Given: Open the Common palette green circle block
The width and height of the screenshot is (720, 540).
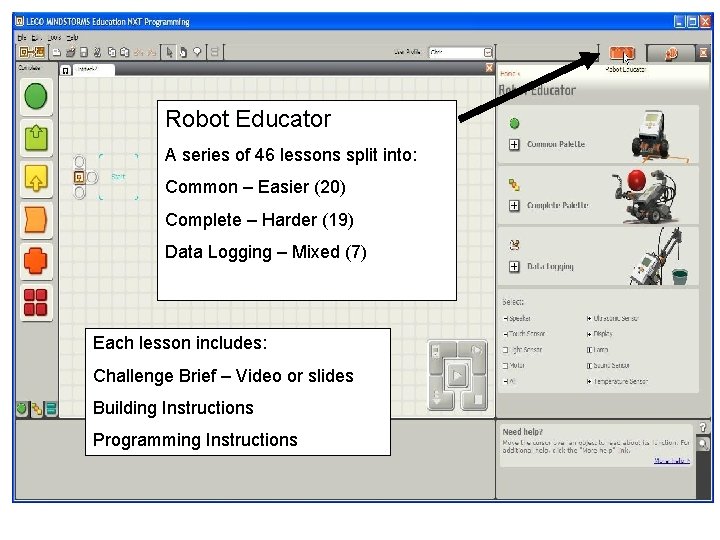Looking at the screenshot, I should point(36,96).
